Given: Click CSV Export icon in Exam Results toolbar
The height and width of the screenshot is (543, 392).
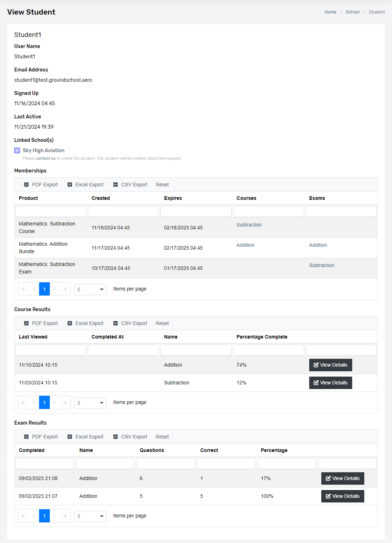Looking at the screenshot, I should point(116,437).
